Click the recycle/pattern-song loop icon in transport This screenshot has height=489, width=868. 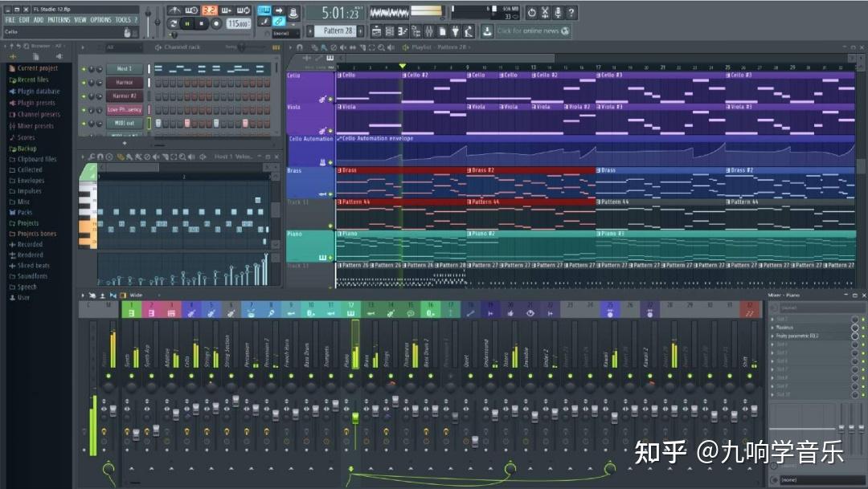[172, 22]
